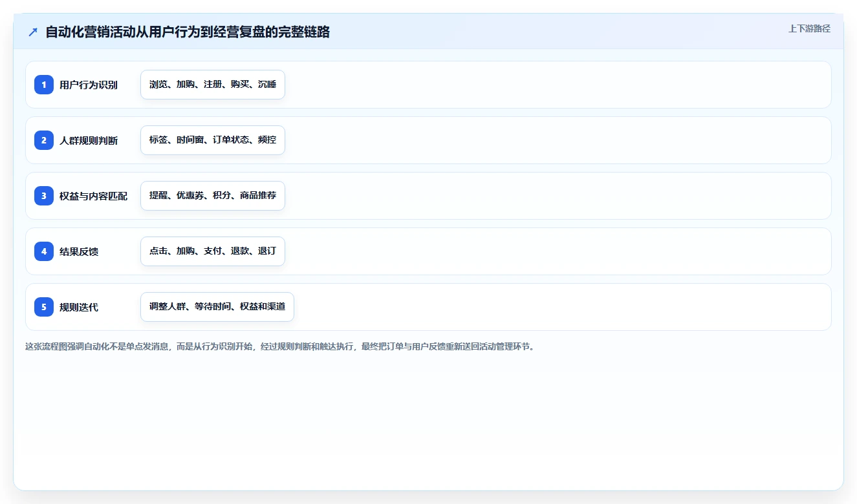This screenshot has height=504, width=857.
Task: Click step number 4 badge
Action: pos(44,251)
